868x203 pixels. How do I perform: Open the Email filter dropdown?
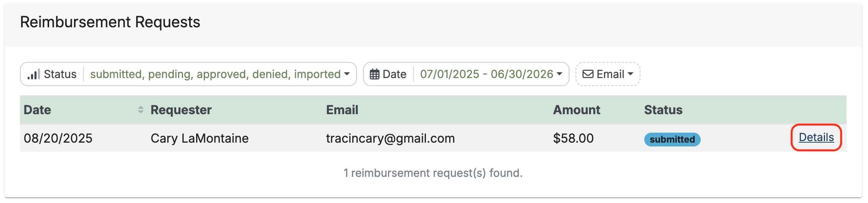click(608, 74)
